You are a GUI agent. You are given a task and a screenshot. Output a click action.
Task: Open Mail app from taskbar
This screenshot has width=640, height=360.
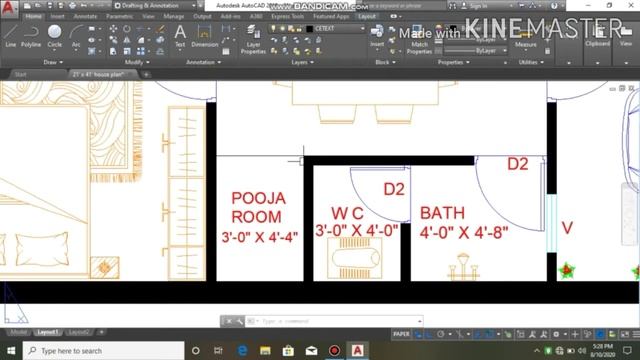coord(311,351)
